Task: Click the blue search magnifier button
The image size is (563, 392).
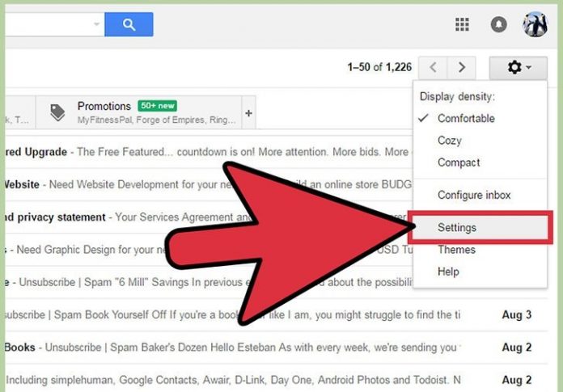Action: (x=129, y=25)
